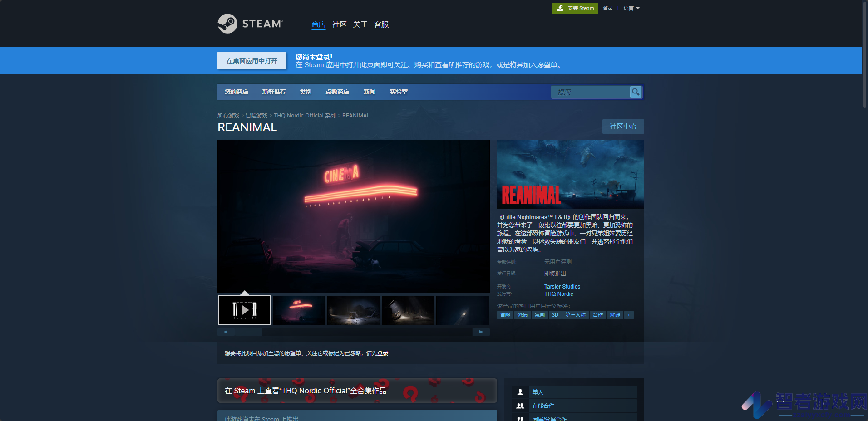Play the trailer video thumbnail

tap(245, 310)
